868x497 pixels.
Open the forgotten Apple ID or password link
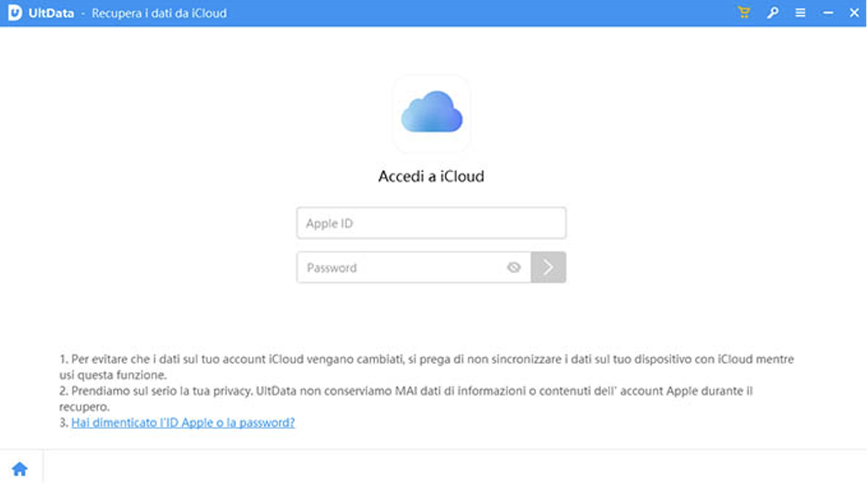click(183, 423)
